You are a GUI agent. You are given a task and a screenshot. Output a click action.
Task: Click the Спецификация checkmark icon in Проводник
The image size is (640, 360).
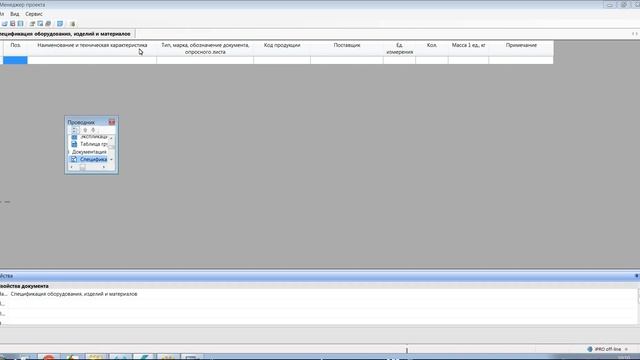[x=74, y=159]
